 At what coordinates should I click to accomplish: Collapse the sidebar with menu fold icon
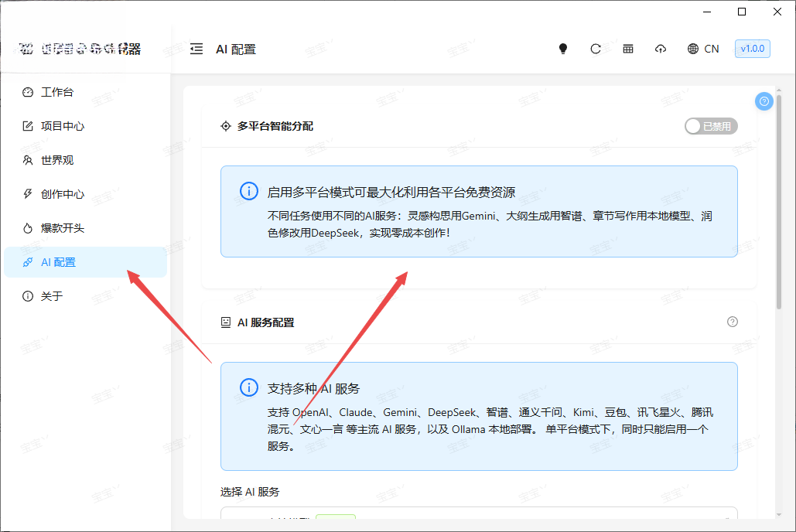(196, 49)
